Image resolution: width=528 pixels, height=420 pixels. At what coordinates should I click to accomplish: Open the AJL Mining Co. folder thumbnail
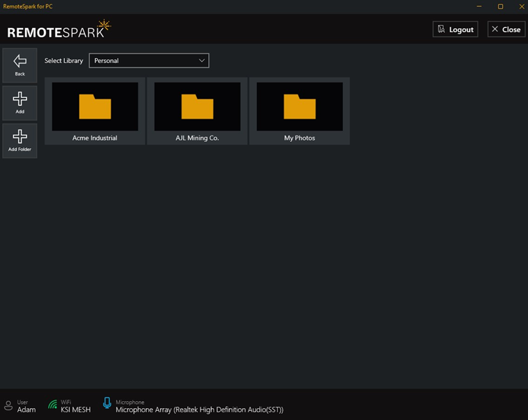198,106
